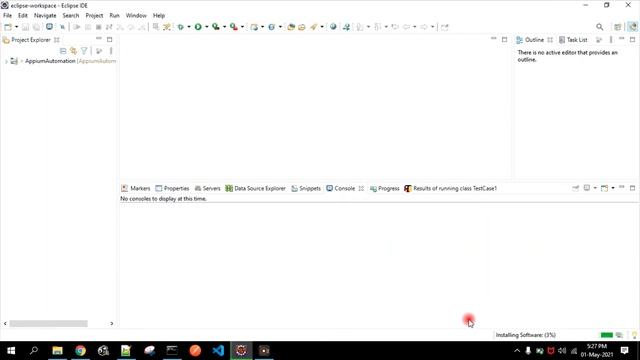Open Chrome from the Windows taskbar

(x=80, y=351)
